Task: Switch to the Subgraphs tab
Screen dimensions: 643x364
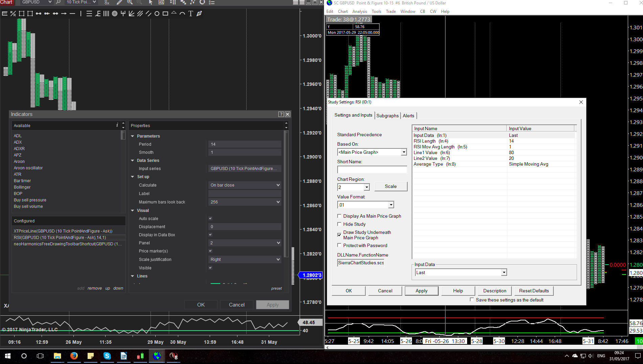Action: (x=388, y=116)
